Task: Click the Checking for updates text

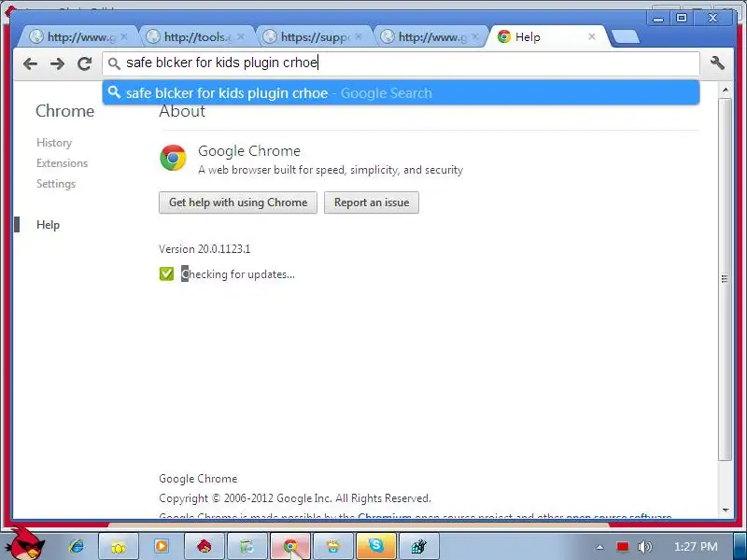Action: point(238,274)
